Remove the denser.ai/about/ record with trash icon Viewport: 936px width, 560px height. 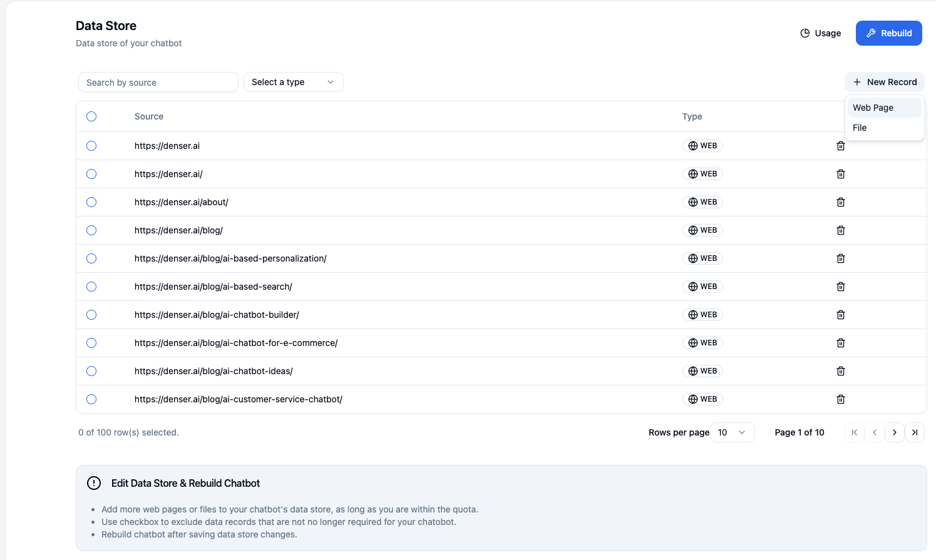[x=841, y=202]
